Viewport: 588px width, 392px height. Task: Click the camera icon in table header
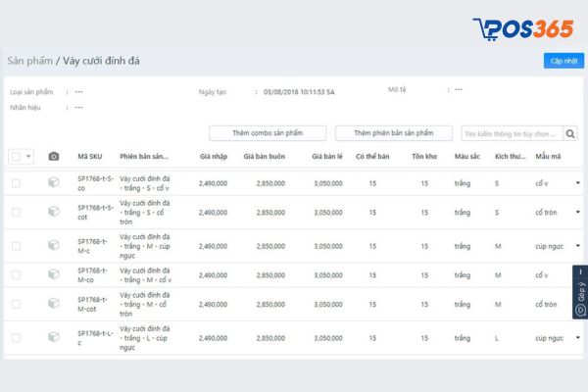pos(54,156)
